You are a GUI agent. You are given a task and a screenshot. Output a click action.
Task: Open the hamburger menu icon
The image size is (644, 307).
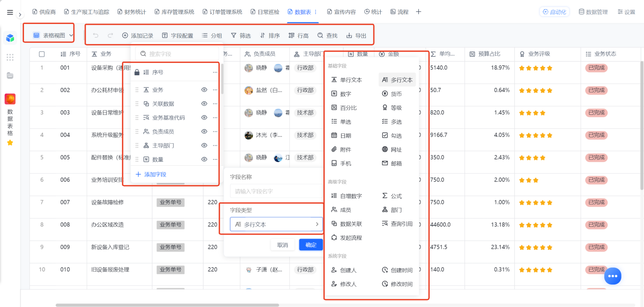pos(10,12)
